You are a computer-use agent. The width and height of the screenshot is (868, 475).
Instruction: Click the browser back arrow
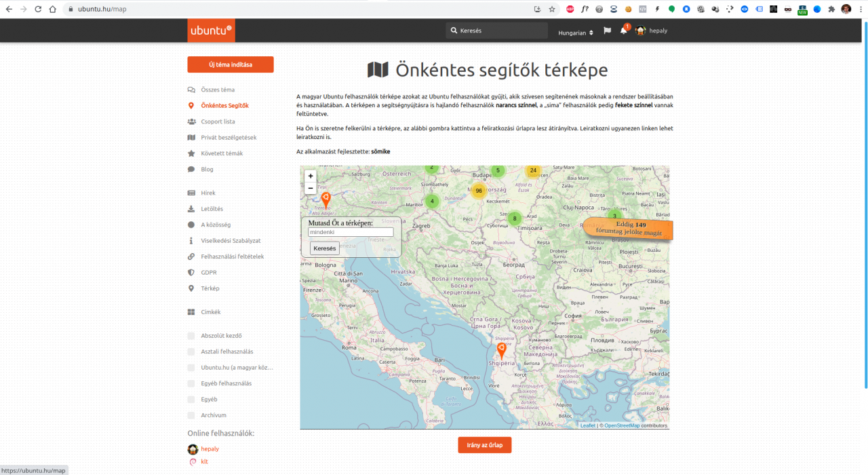9,9
